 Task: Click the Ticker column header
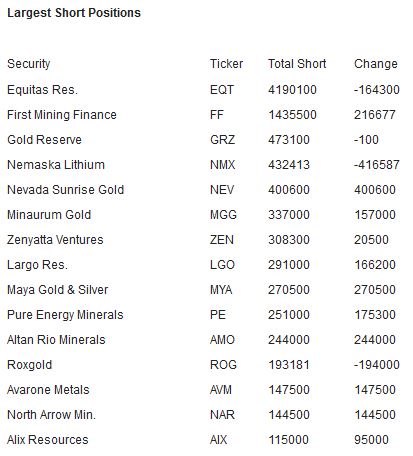tap(226, 64)
